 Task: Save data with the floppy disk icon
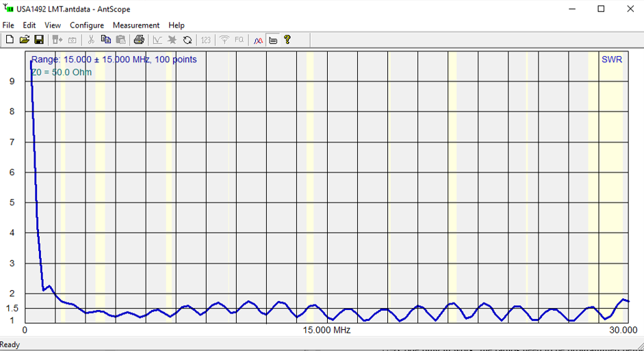pos(39,40)
